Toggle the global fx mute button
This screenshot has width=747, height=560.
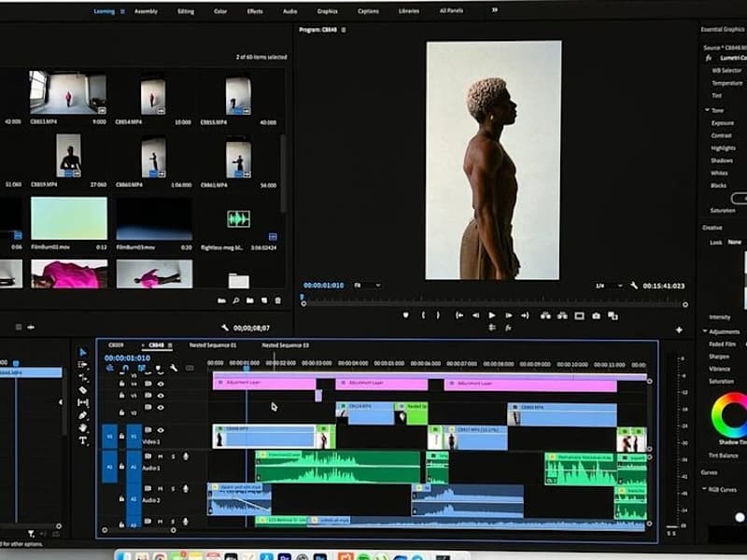508,329
